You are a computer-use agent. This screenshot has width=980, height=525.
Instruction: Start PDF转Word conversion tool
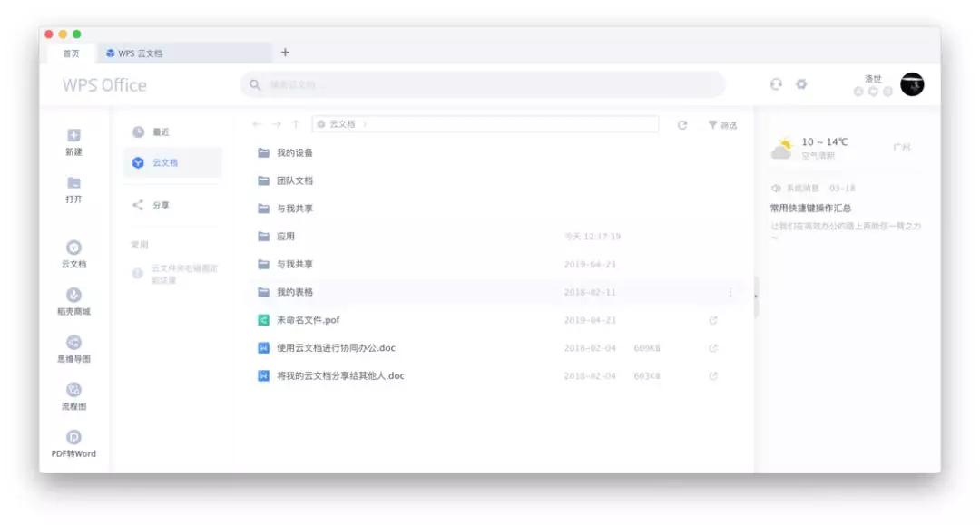coord(74,444)
